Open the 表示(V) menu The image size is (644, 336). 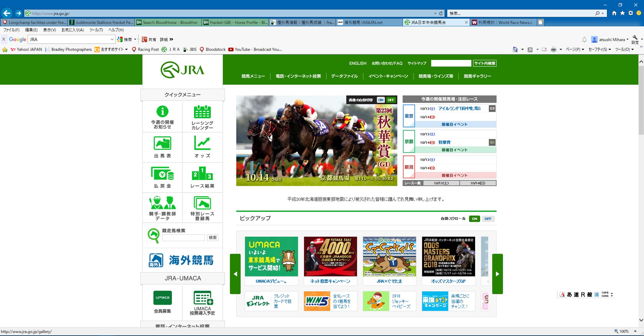point(49,30)
